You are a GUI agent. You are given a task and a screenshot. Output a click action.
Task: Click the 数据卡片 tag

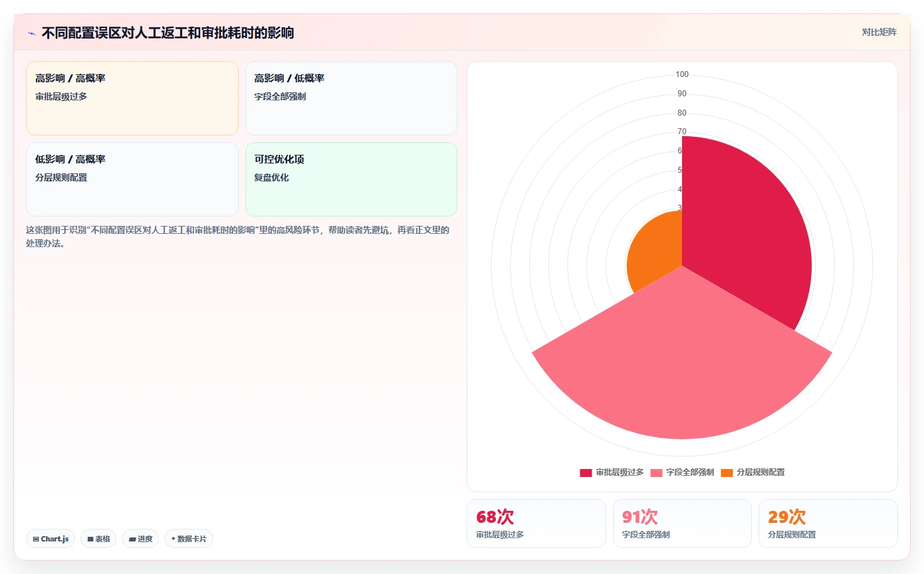[189, 539]
